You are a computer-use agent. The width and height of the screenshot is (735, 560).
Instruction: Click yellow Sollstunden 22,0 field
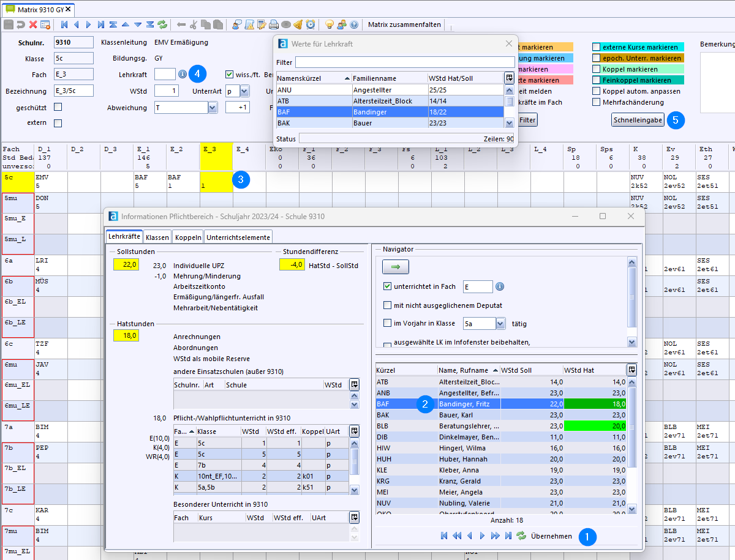click(126, 264)
